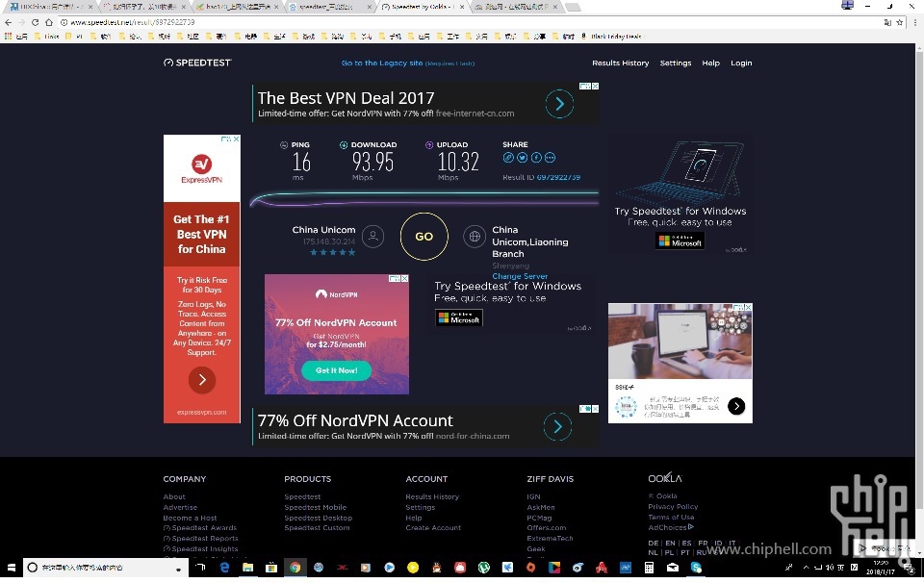Open File Explorer from the taskbar
924x583 pixels.
coord(247,568)
